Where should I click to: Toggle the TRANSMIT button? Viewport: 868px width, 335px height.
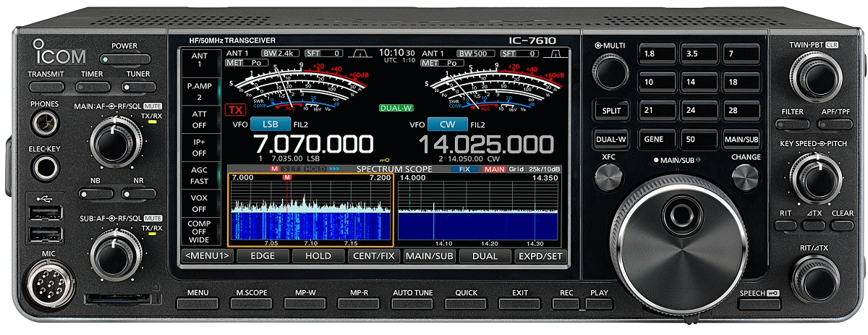pos(46,88)
